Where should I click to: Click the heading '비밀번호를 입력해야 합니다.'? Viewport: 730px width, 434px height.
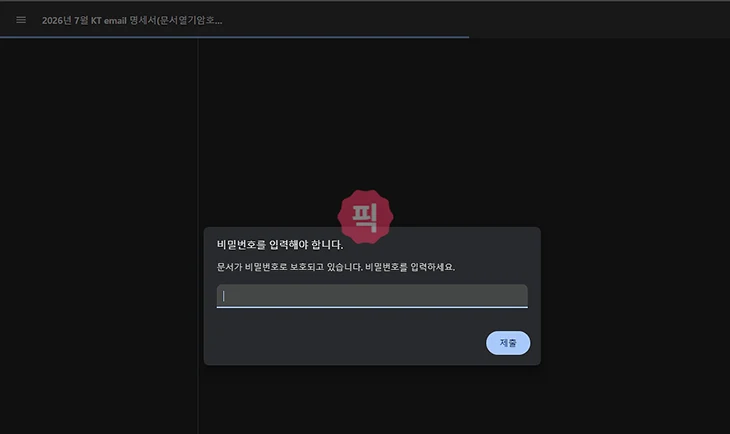(x=280, y=245)
